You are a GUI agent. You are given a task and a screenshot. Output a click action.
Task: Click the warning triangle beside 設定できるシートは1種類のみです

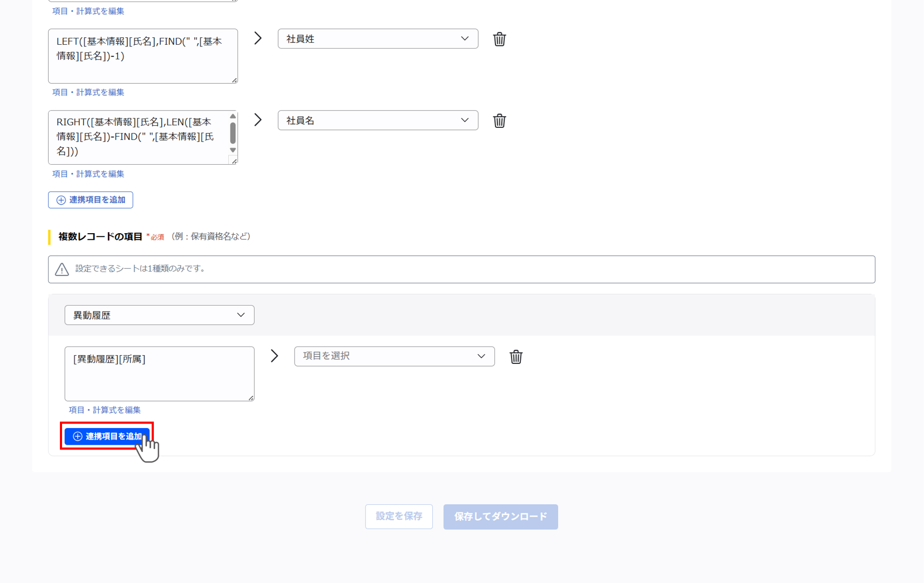click(62, 269)
